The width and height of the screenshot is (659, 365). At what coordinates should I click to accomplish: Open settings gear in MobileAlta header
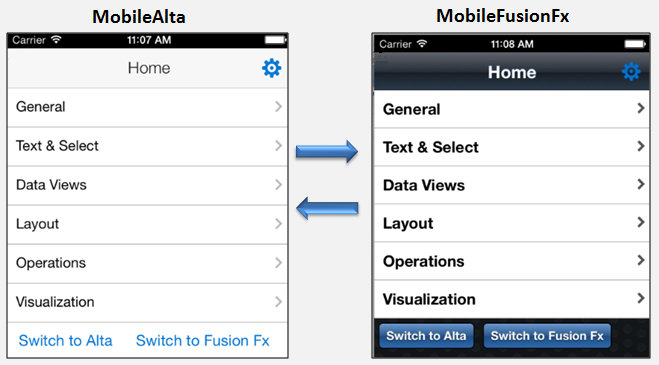[x=272, y=68]
